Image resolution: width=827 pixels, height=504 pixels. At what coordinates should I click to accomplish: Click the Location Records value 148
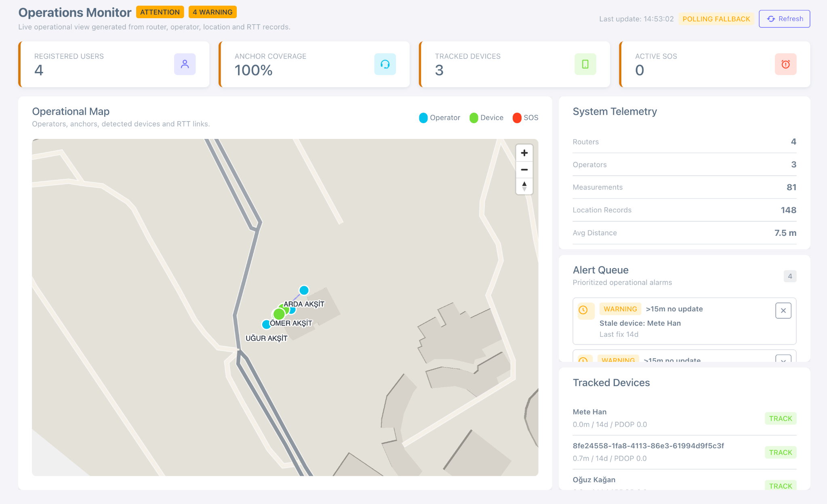pos(788,210)
